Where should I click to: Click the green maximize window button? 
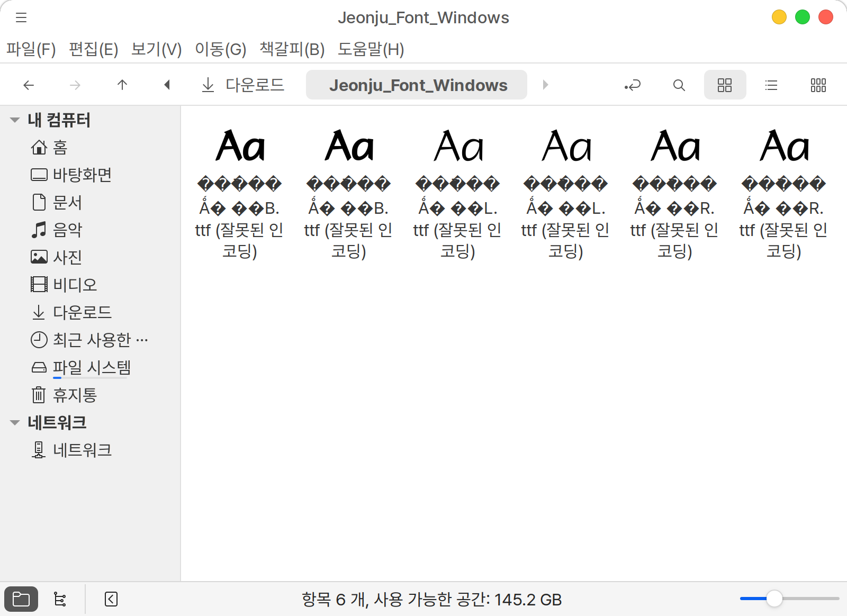tap(803, 17)
